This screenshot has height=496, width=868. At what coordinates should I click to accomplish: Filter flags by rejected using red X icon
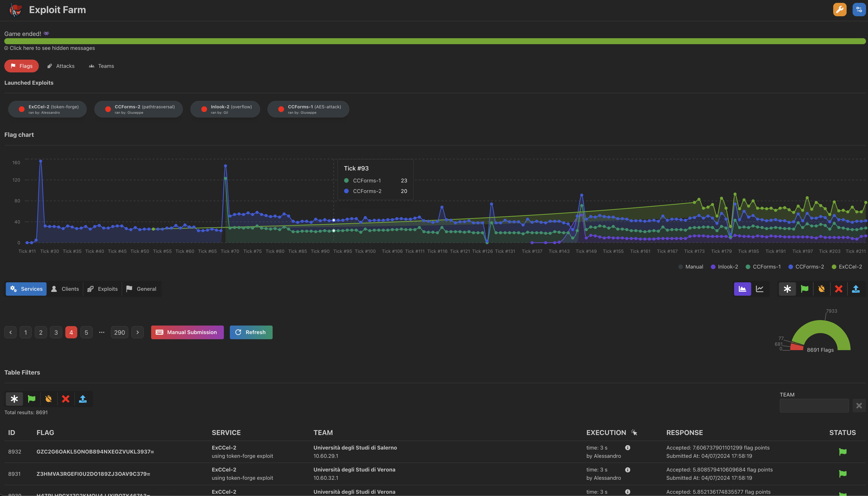[x=65, y=399]
